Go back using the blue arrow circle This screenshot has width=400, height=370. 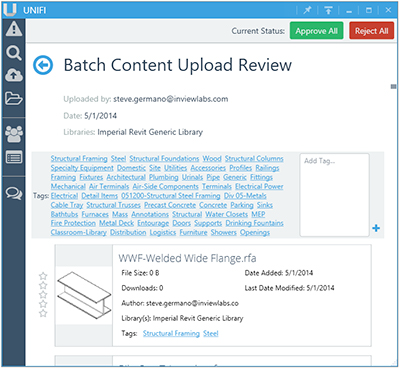[43, 65]
